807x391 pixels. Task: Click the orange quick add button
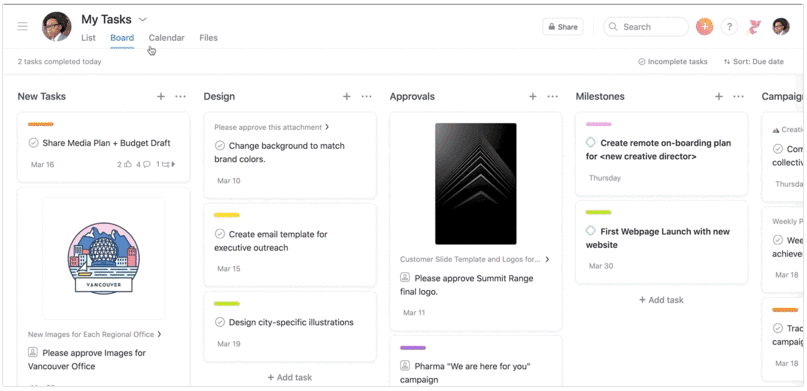(705, 27)
